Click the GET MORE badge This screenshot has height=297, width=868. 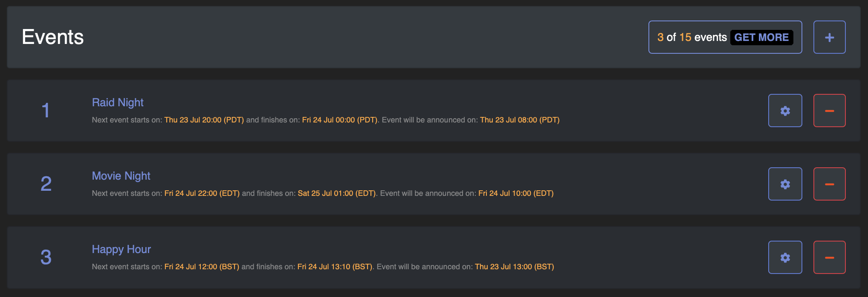click(761, 38)
